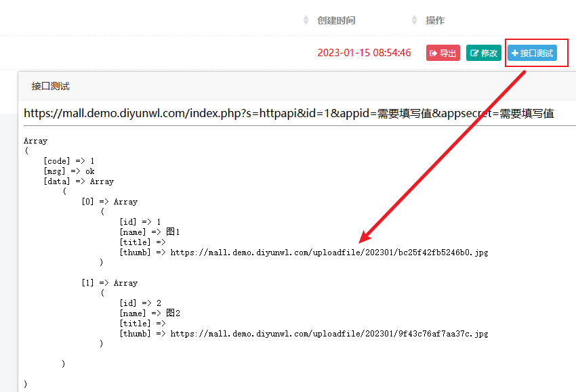Click the 接口测试 button
This screenshot has height=392, width=576.
pyautogui.click(x=532, y=53)
